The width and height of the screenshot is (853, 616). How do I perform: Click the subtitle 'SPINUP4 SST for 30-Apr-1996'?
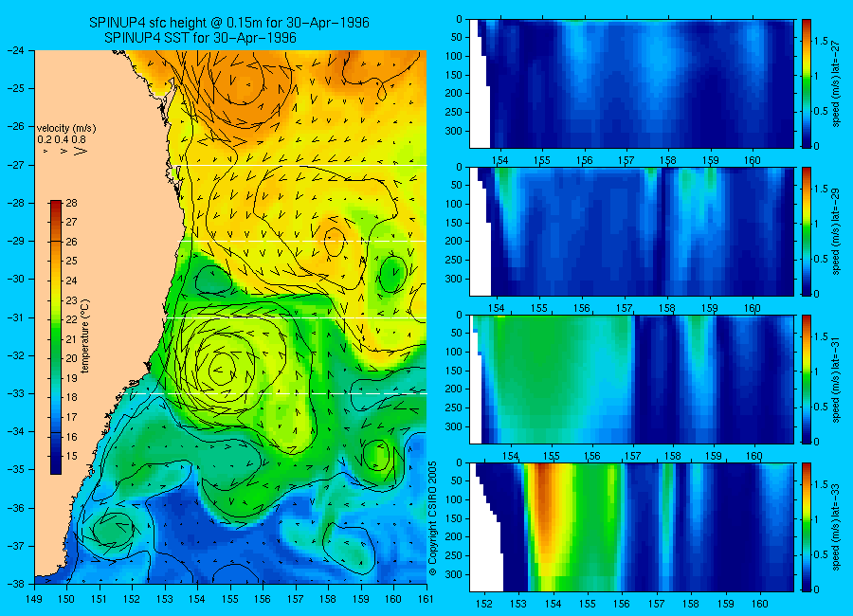[x=200, y=38]
